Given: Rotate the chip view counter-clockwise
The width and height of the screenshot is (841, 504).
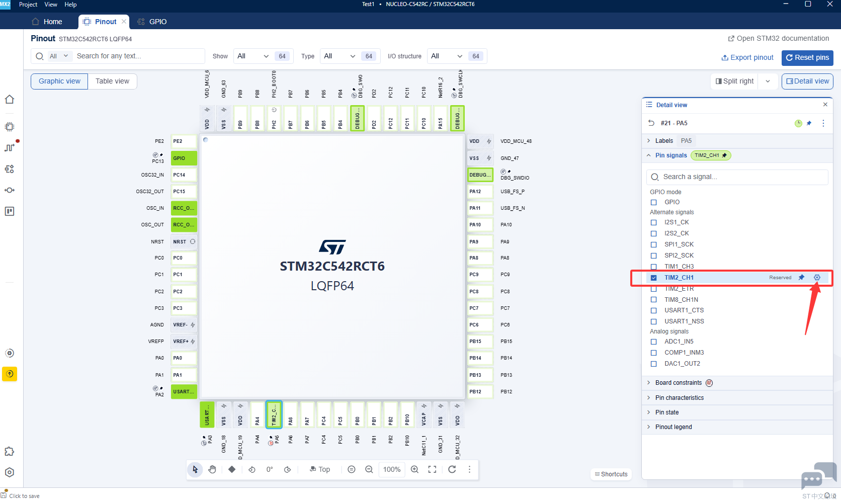Looking at the screenshot, I should [252, 469].
